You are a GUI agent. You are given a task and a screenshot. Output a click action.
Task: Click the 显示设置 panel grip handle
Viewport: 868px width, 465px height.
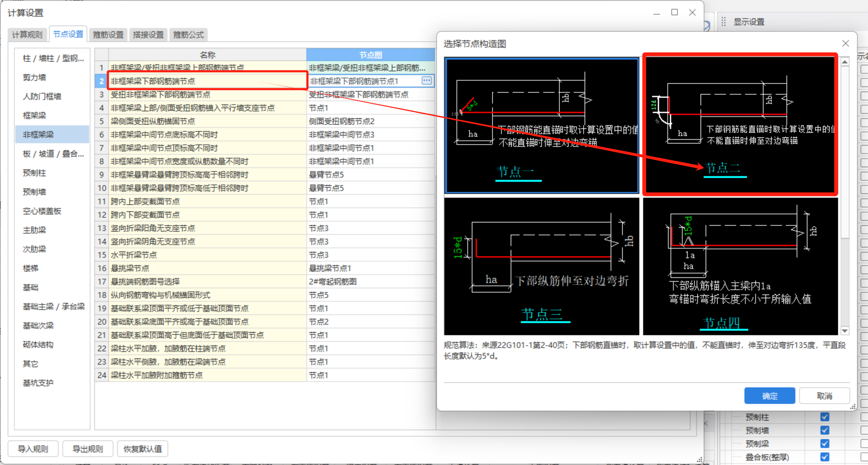point(724,22)
